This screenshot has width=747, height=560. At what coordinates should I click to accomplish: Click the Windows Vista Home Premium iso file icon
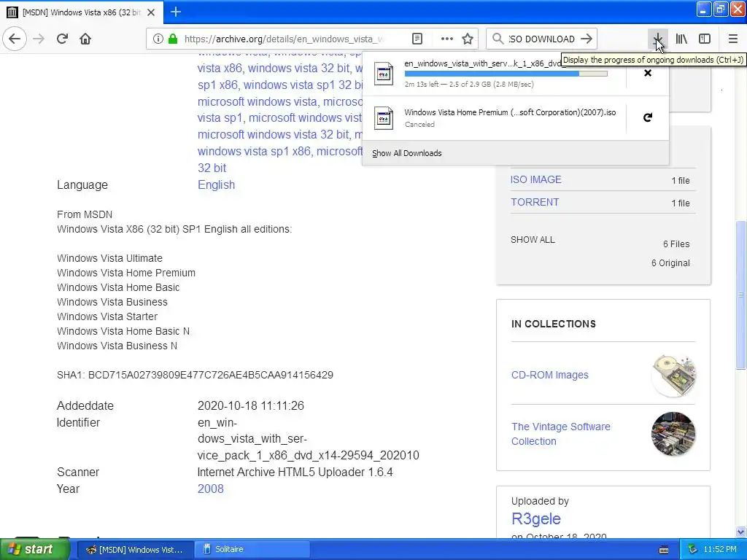click(384, 117)
